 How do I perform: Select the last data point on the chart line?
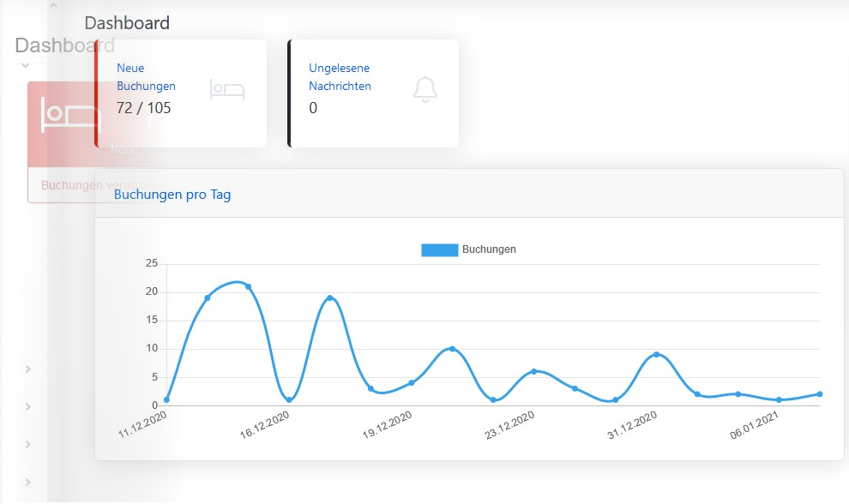click(820, 394)
